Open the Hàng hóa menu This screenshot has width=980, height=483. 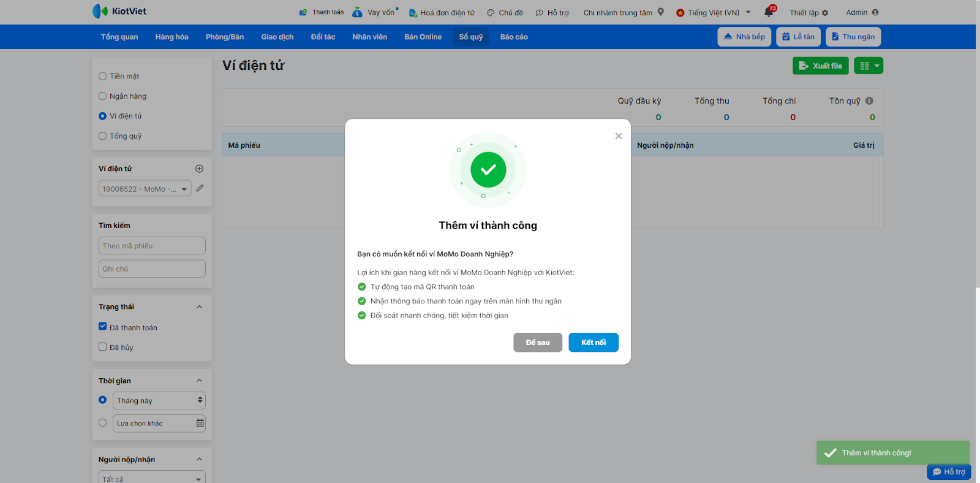click(171, 37)
